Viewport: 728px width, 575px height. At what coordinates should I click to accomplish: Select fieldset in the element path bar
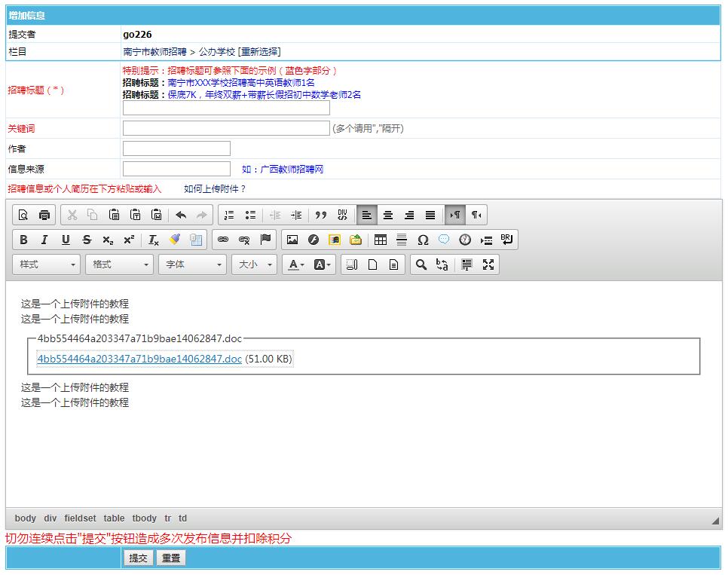(x=80, y=518)
